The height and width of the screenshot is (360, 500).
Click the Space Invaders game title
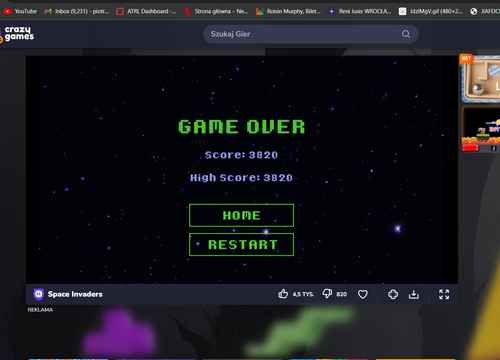click(75, 294)
